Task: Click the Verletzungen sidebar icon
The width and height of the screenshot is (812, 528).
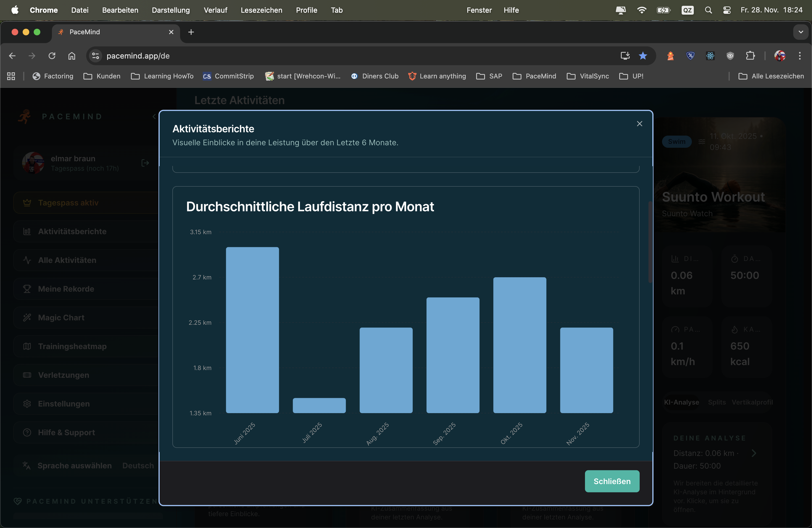Action: (x=27, y=375)
